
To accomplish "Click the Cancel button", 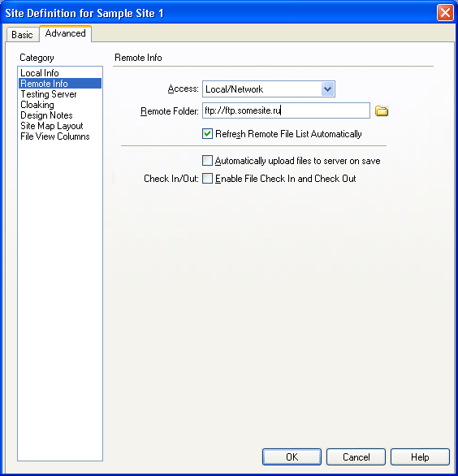I will pyautogui.click(x=356, y=457).
